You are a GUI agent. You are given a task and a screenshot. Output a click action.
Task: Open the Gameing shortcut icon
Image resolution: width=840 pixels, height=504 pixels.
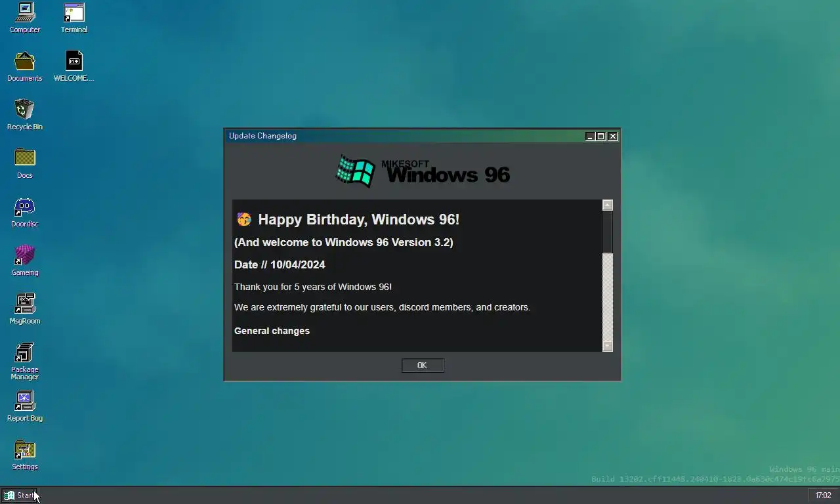pos(25,261)
